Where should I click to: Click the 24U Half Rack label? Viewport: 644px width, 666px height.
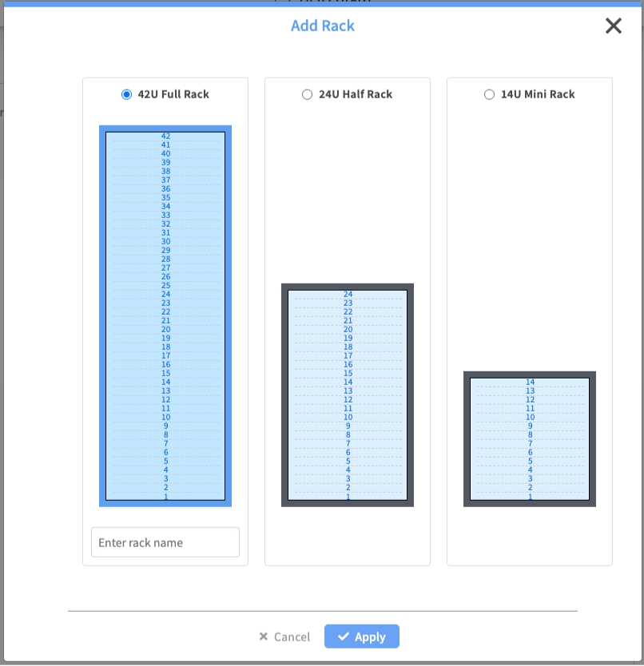click(x=356, y=94)
